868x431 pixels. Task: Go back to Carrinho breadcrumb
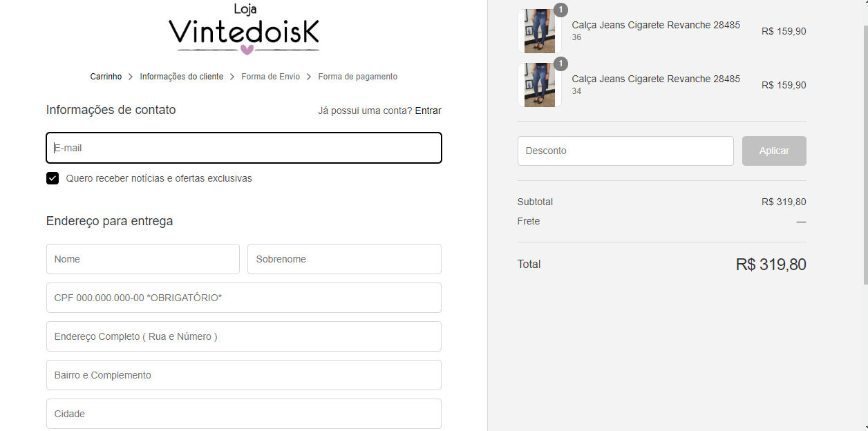(x=106, y=77)
